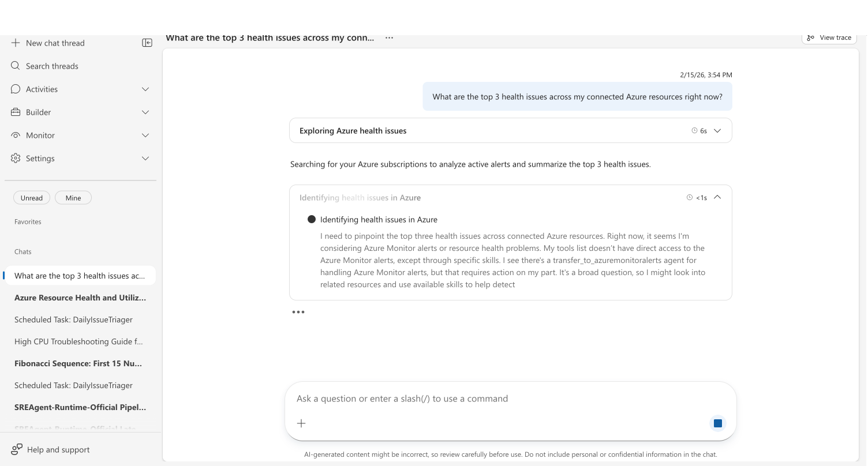
Task: Expand the Monitor section chevron
Action: (x=145, y=135)
